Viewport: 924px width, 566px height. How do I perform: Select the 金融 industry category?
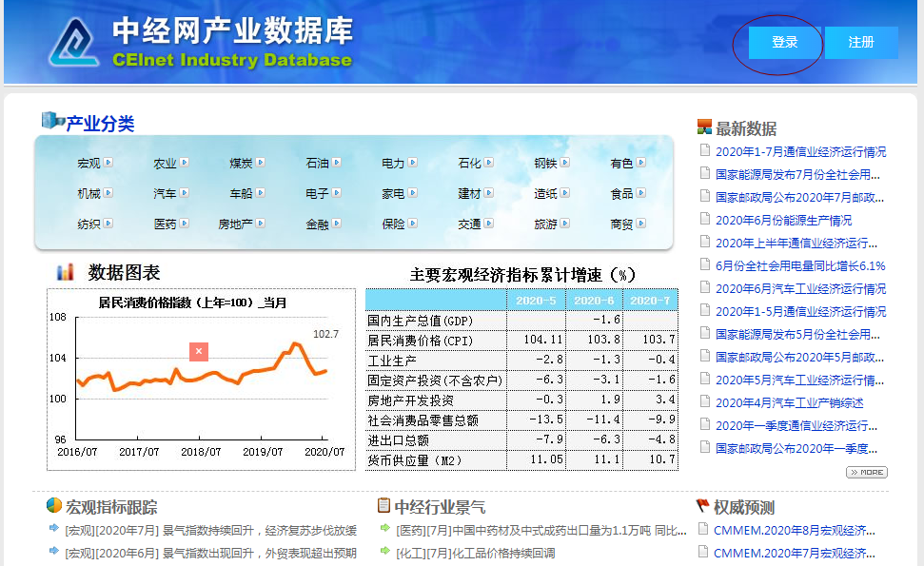point(317,224)
